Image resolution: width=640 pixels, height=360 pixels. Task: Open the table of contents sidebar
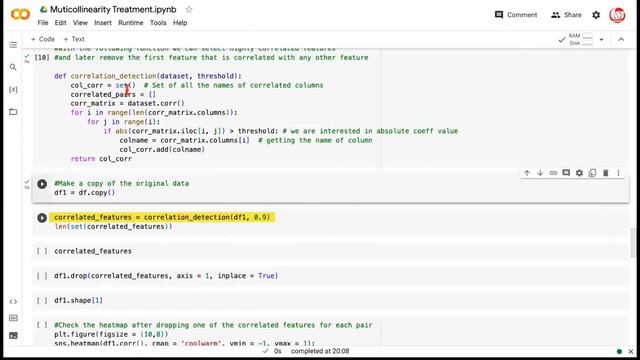coord(13,45)
